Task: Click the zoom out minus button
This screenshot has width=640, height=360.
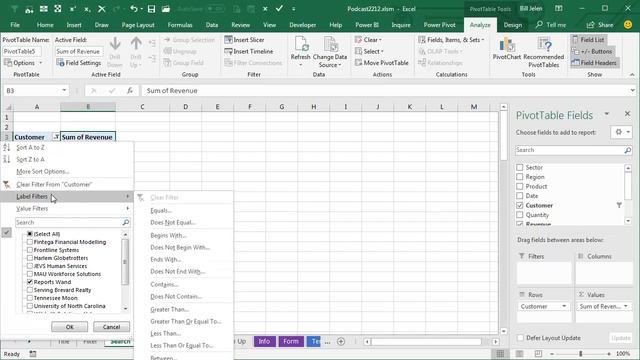Action: 552,353
